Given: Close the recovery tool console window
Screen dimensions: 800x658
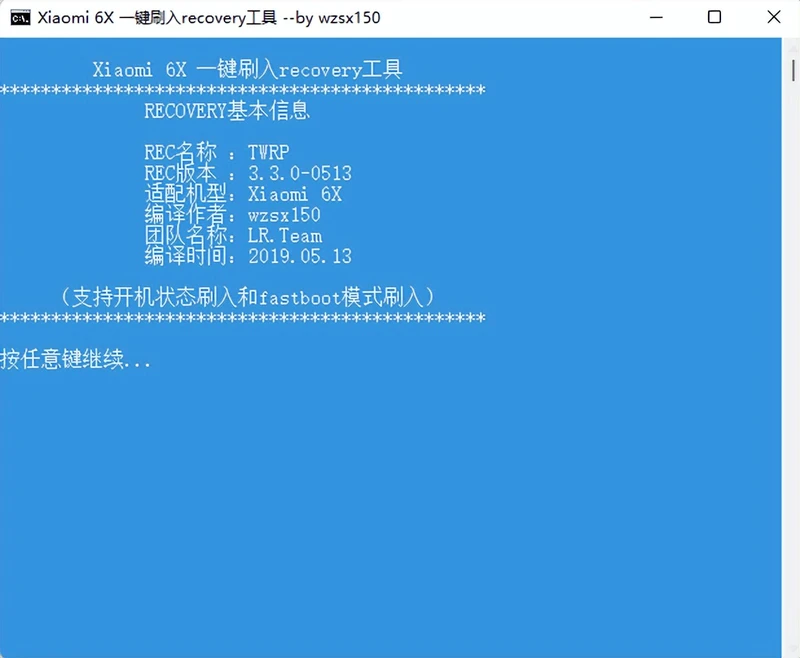Looking at the screenshot, I should (773, 17).
